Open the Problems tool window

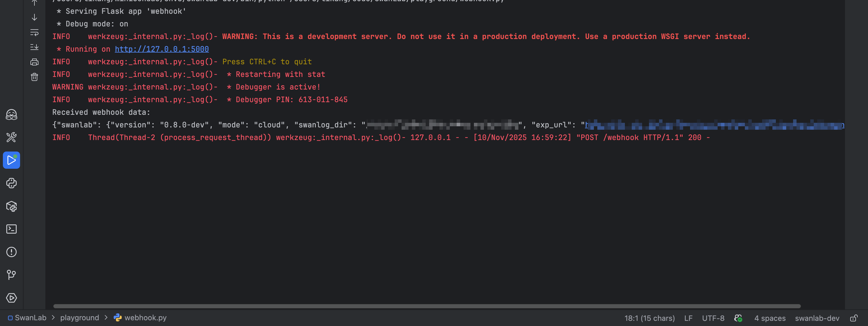click(11, 252)
